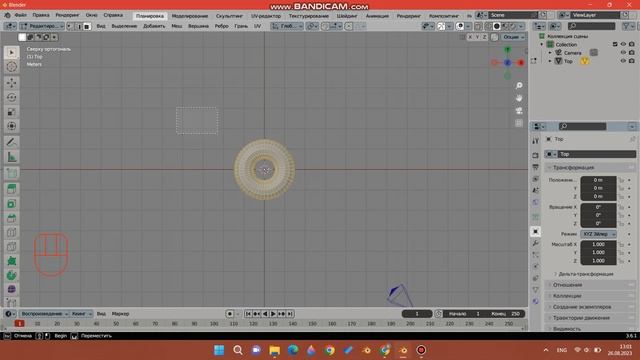Jump to the first frame
Screen dimensions: 640x360
click(248, 314)
